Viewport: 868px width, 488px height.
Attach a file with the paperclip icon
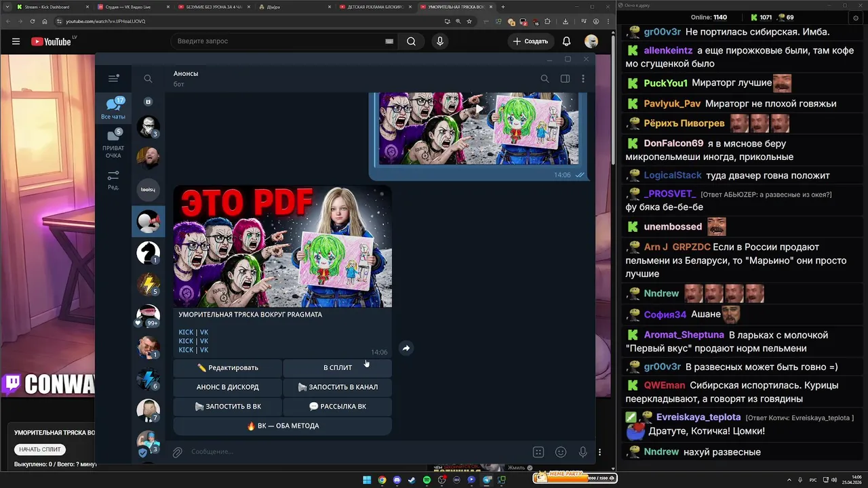point(177,452)
